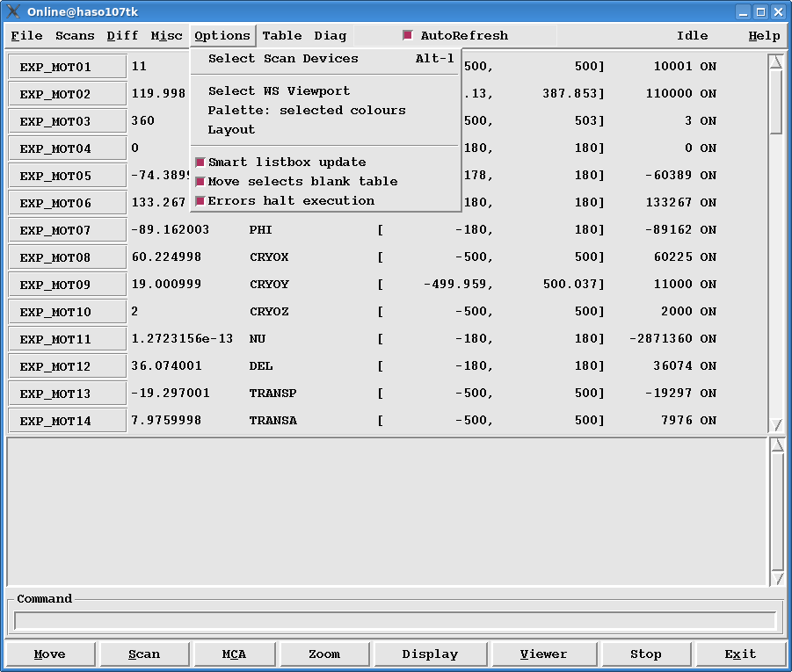Click value 60.224998 for EXP_MOT08
This screenshot has height=672, width=792.
pos(167,257)
